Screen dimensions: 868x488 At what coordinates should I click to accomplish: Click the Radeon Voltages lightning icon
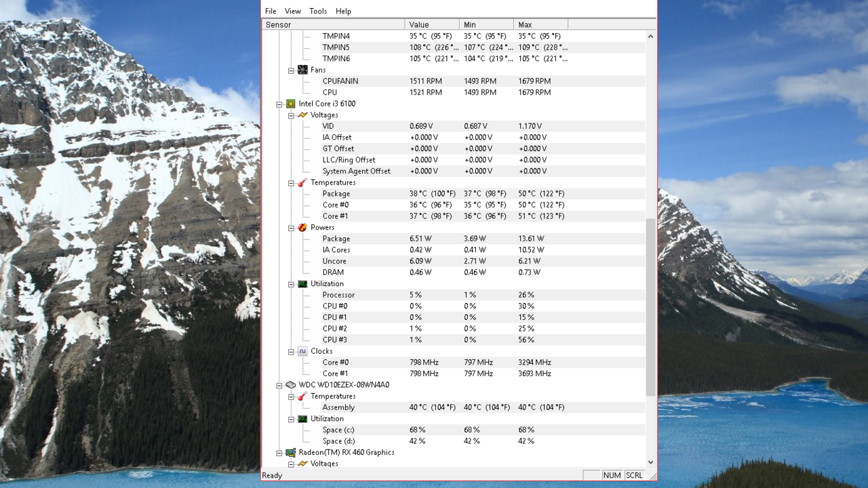pyautogui.click(x=302, y=464)
